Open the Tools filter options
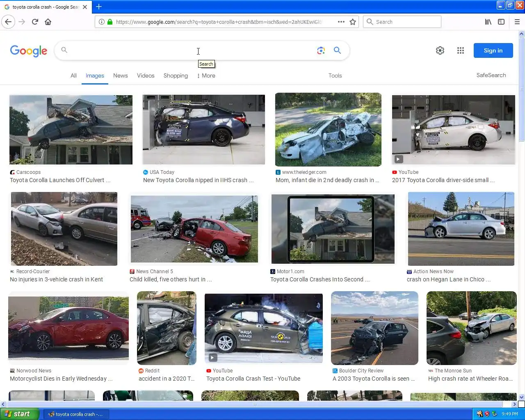This screenshot has width=525, height=420. click(335, 75)
